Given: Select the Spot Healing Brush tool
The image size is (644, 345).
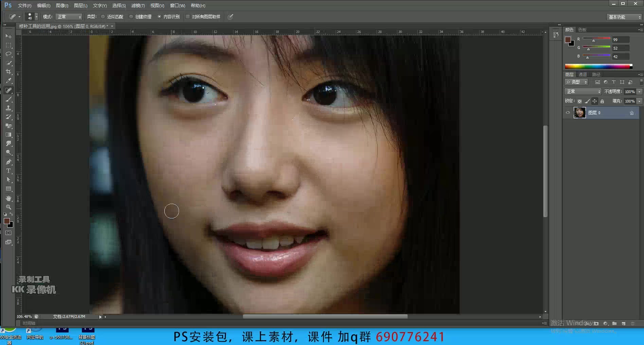Looking at the screenshot, I should [8, 90].
